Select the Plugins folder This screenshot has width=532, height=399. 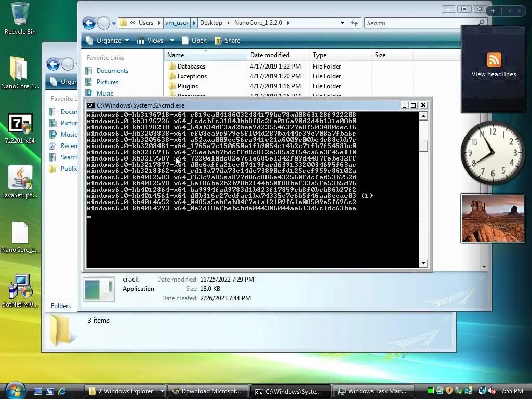tap(187, 86)
